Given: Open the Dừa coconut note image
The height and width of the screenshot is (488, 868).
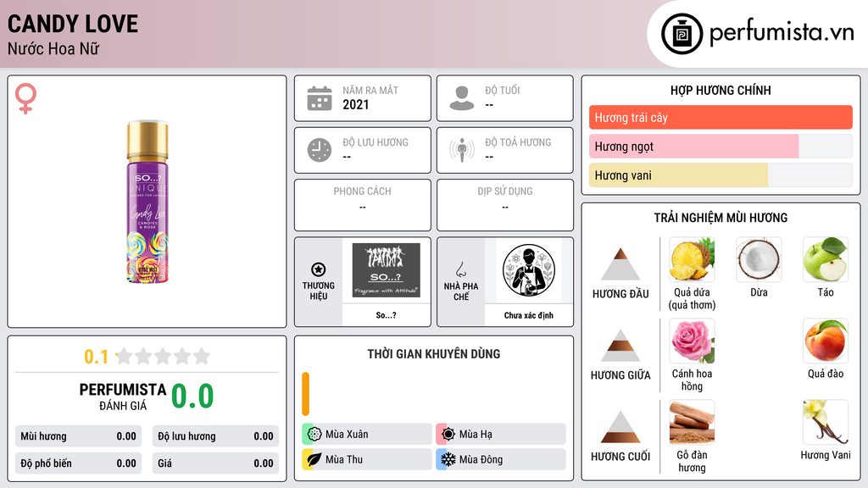Looking at the screenshot, I should tap(759, 259).
